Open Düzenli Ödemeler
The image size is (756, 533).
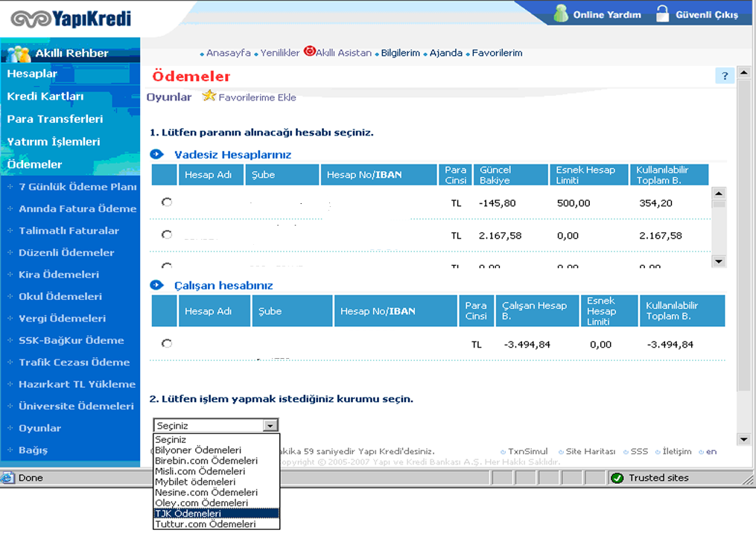pyautogui.click(x=66, y=252)
